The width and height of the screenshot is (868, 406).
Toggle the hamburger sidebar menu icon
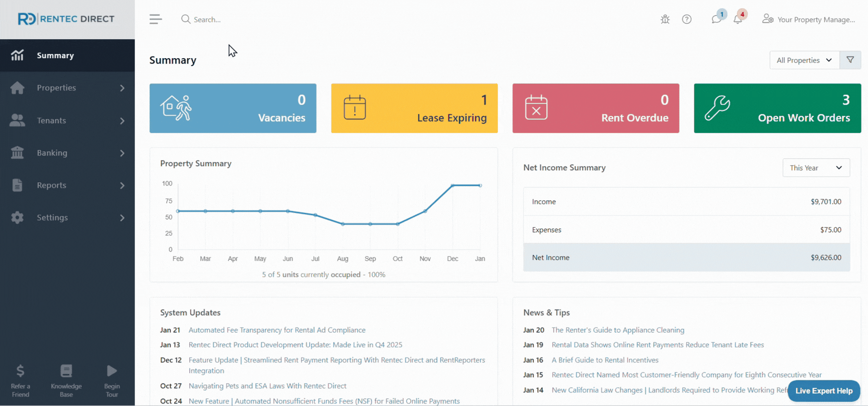[x=156, y=19]
